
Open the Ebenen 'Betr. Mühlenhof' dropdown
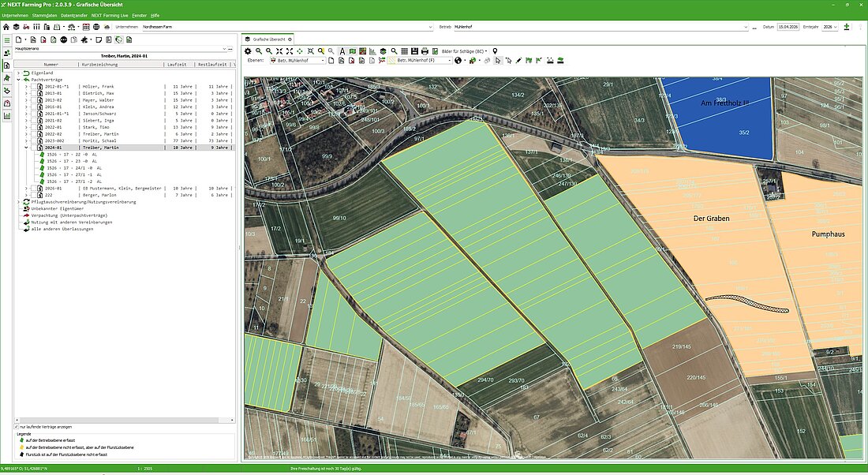pos(322,61)
